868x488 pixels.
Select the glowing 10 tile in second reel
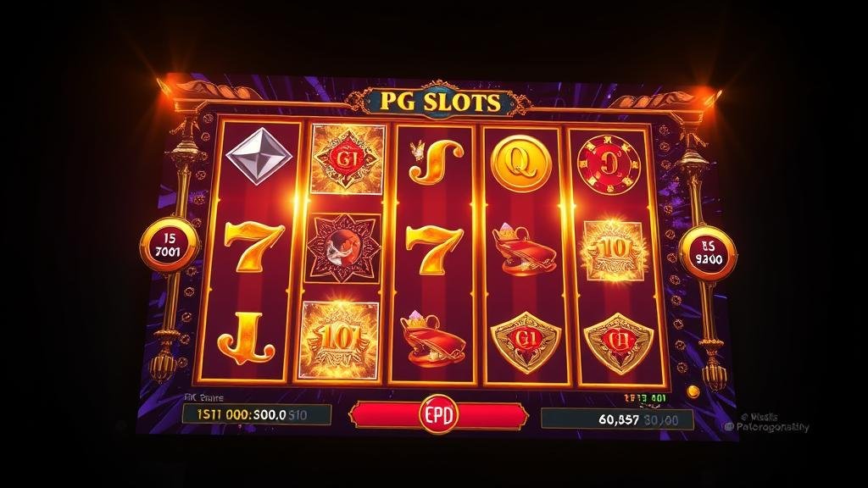(x=339, y=340)
